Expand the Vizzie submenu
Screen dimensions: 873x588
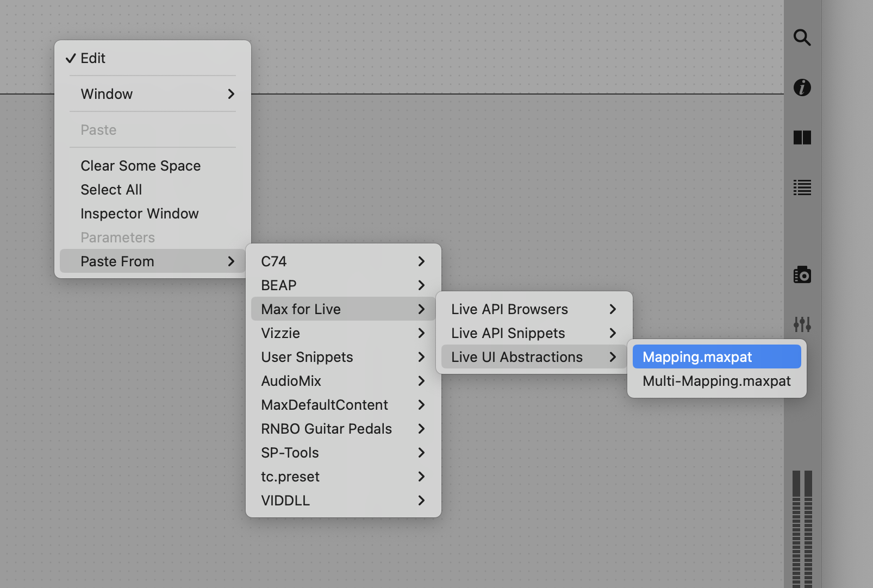[x=344, y=333]
